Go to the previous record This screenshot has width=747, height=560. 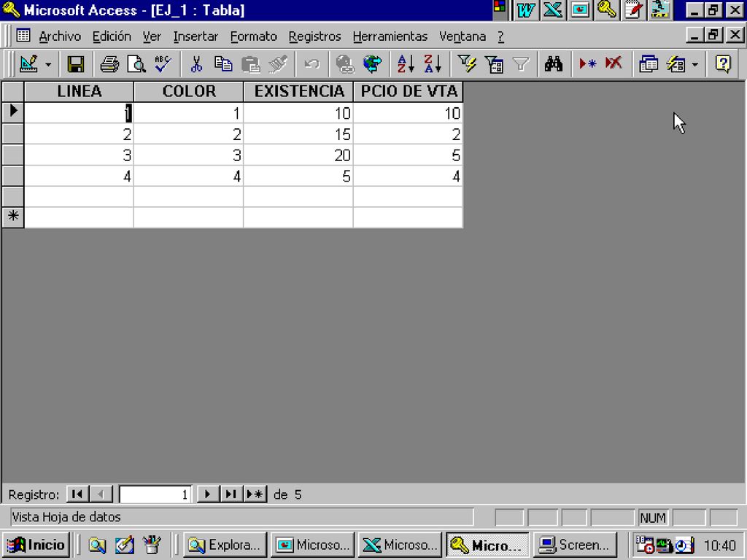(101, 494)
